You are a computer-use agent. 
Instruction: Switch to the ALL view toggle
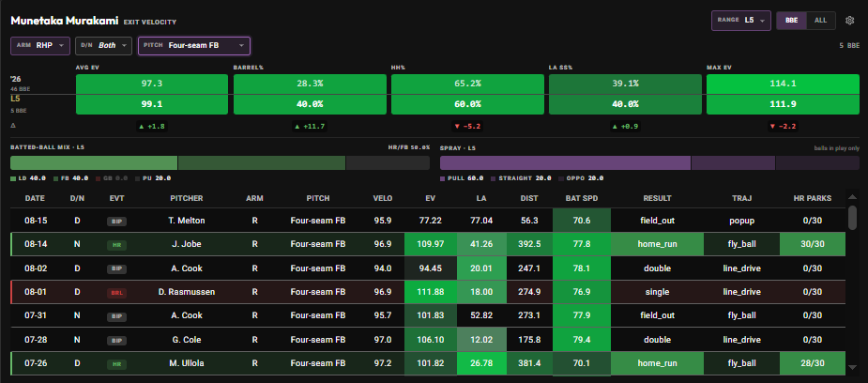tap(820, 21)
